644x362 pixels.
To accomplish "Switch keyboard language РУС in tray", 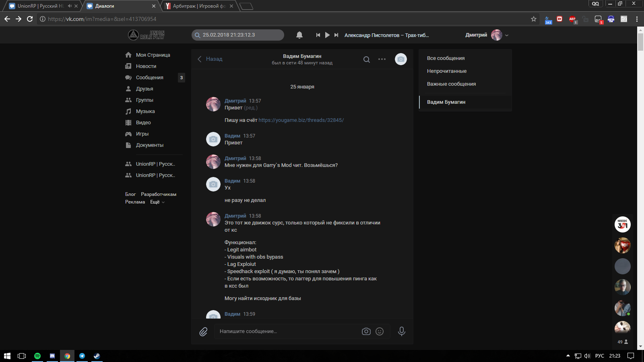I will coord(600,356).
